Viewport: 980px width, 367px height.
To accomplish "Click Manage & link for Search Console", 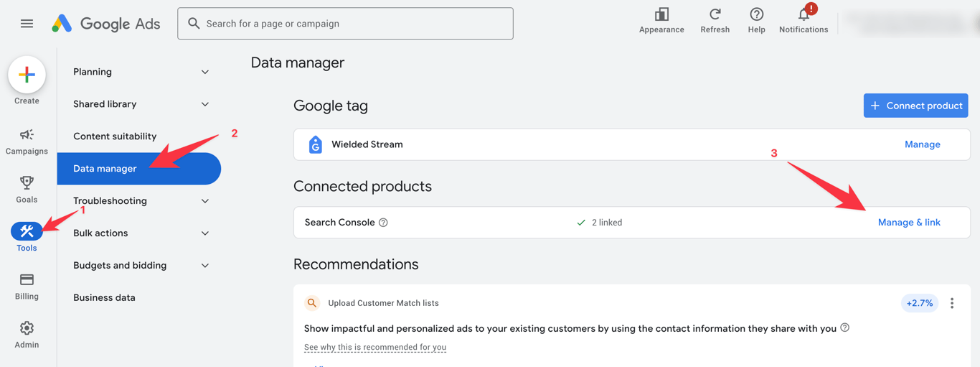I will (909, 223).
